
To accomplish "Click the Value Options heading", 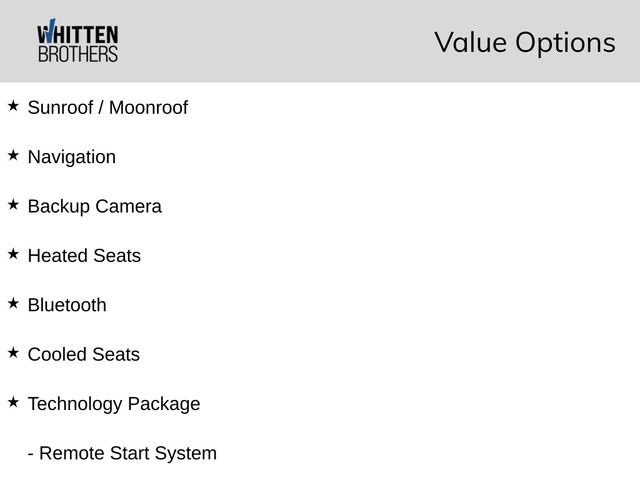I will tap(524, 43).
